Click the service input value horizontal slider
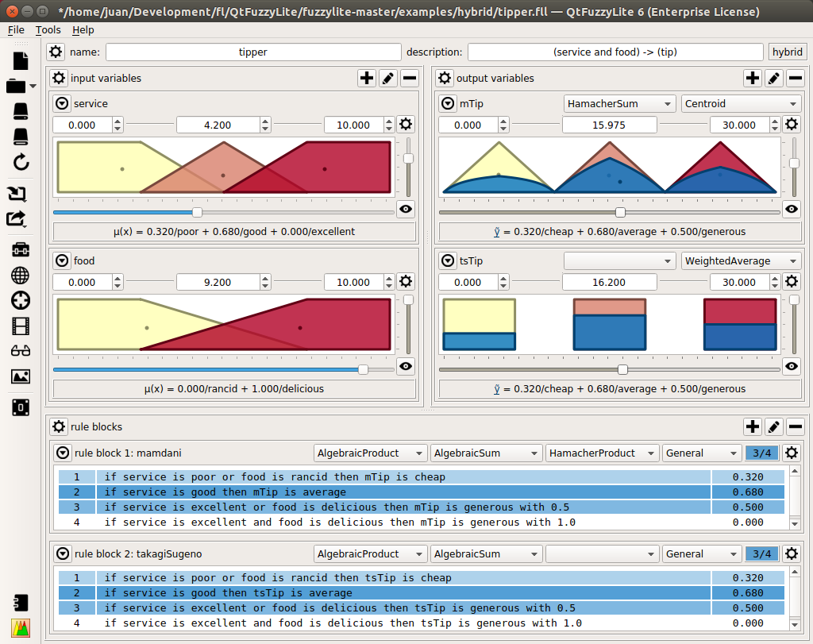 pos(198,212)
